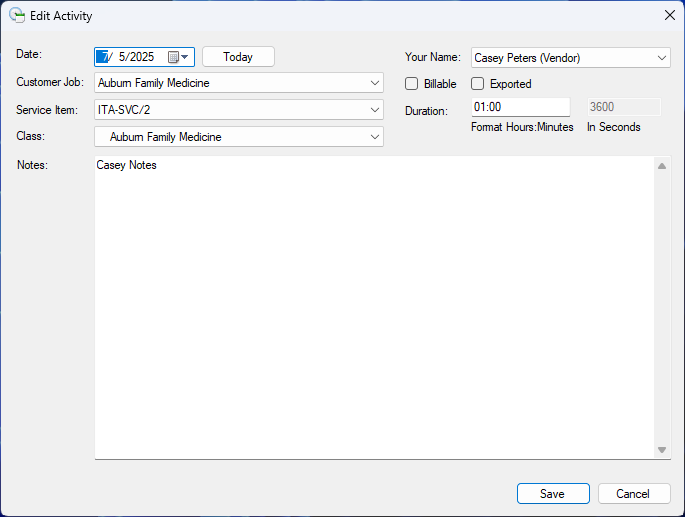The height and width of the screenshot is (517, 685).
Task: Cancel editing the activity
Action: (x=633, y=493)
